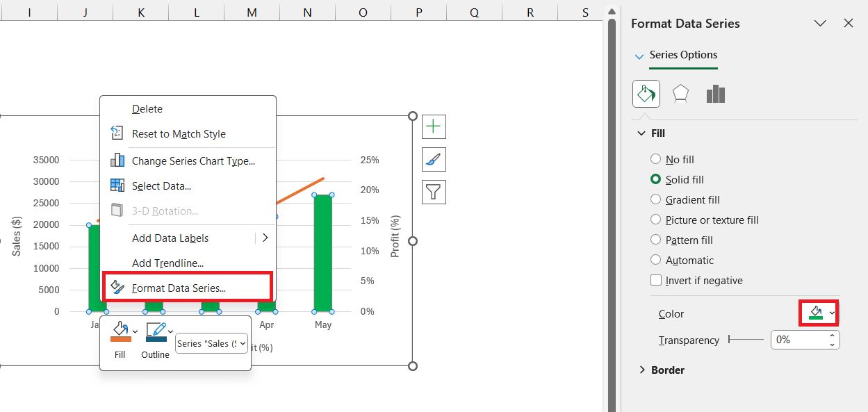868x412 pixels.
Task: Open the Effects pentagon tab icon
Action: pyautogui.click(x=680, y=93)
